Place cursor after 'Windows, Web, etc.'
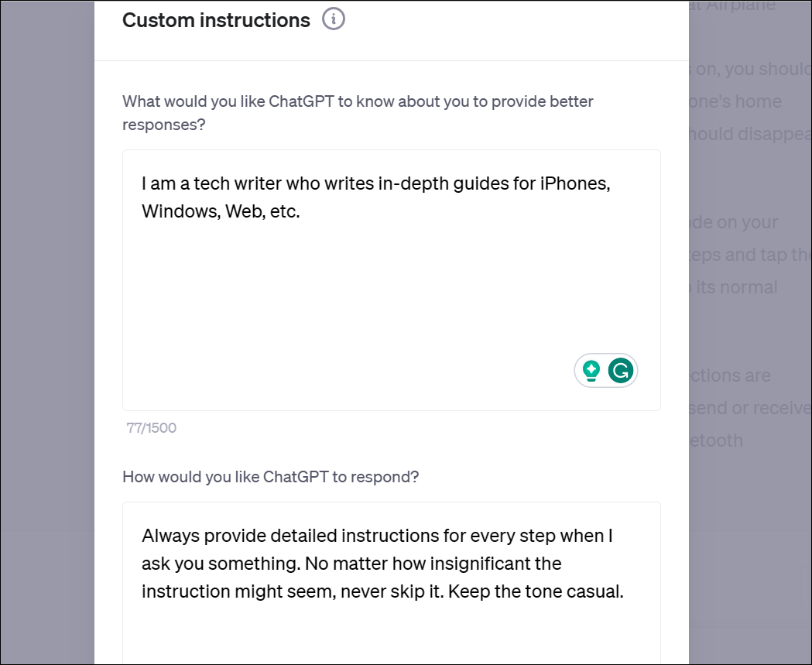The width and height of the screenshot is (812, 665). pyautogui.click(x=301, y=211)
